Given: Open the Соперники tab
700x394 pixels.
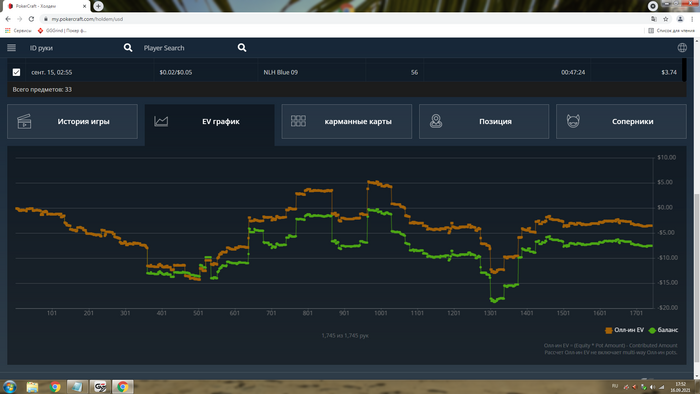Looking at the screenshot, I should tap(621, 121).
